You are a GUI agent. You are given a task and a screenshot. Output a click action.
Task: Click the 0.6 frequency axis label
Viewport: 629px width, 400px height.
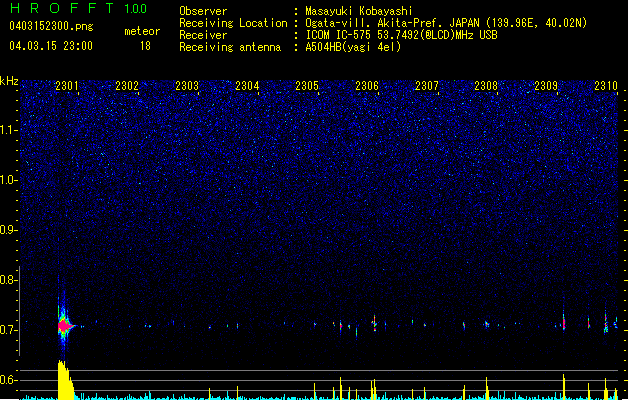click(8, 380)
